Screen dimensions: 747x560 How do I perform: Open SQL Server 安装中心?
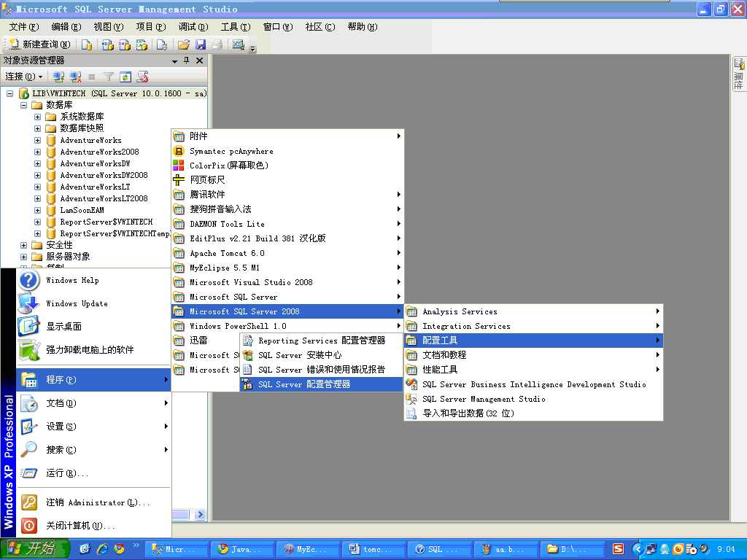coord(322,355)
